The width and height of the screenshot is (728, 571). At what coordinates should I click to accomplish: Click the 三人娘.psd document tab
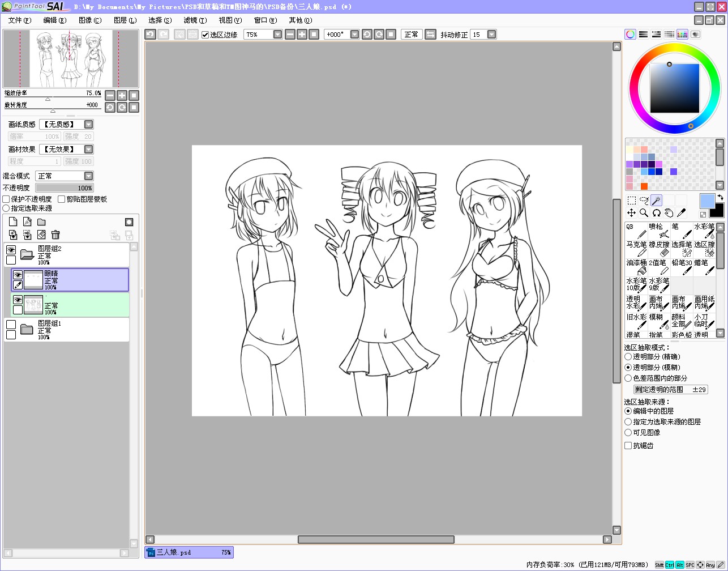click(189, 552)
